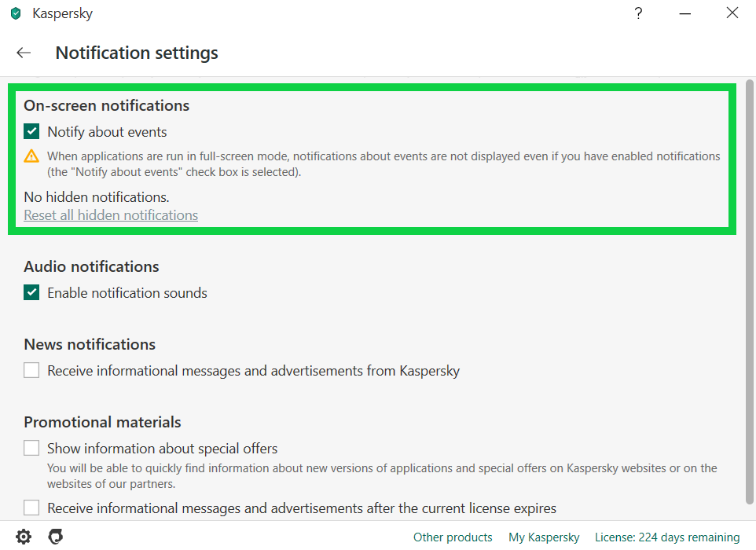
Task: Go back using the left arrow icon
Action: pyautogui.click(x=24, y=53)
